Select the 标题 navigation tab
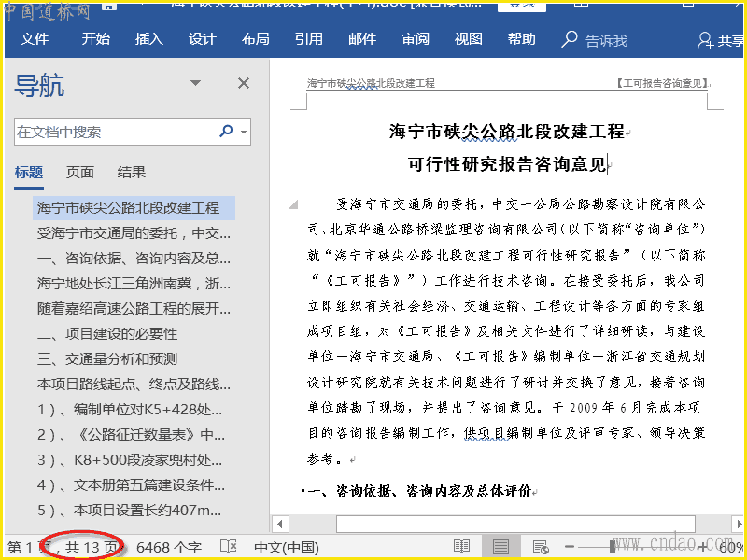The width and height of the screenshot is (747, 560). point(29,173)
